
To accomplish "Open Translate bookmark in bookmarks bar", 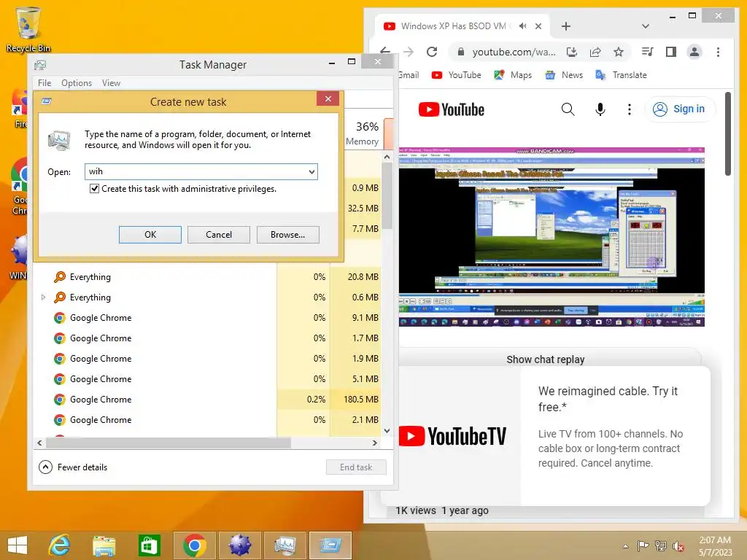I will pyautogui.click(x=621, y=75).
